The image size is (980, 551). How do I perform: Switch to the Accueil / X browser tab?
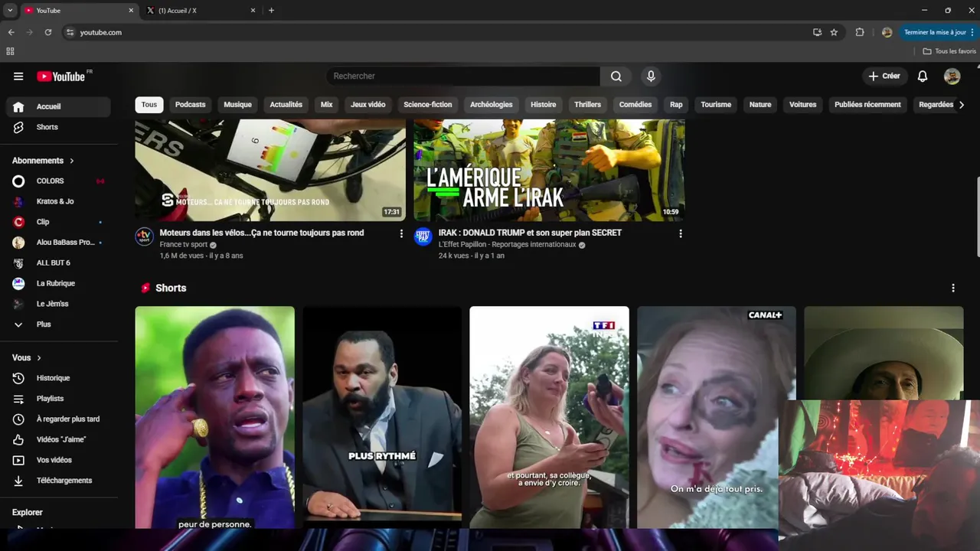[201, 11]
